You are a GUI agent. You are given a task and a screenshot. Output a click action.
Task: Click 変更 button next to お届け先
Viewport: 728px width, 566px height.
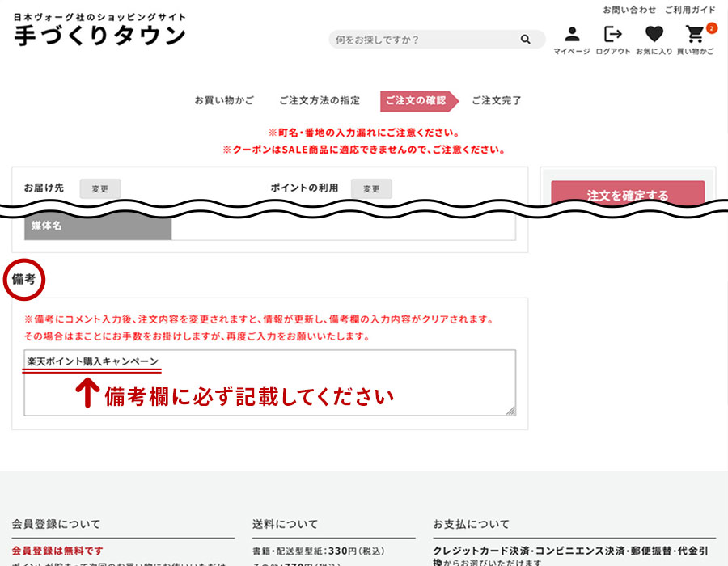(99, 188)
